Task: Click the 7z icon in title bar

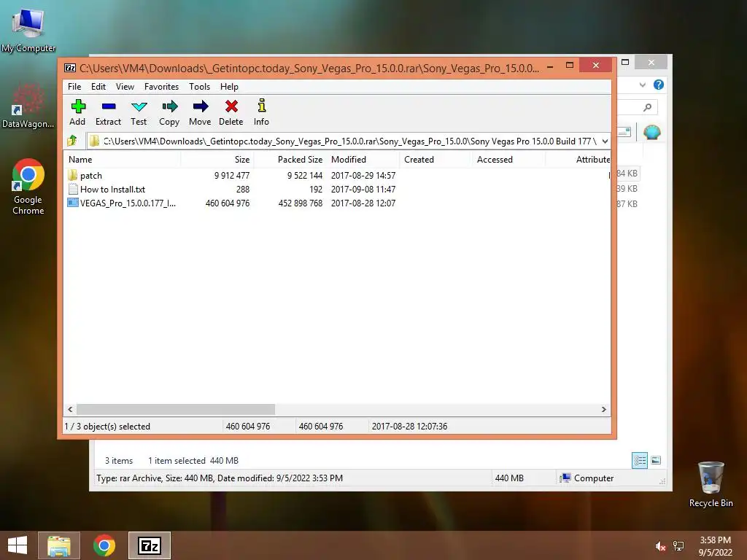Action: pos(70,68)
